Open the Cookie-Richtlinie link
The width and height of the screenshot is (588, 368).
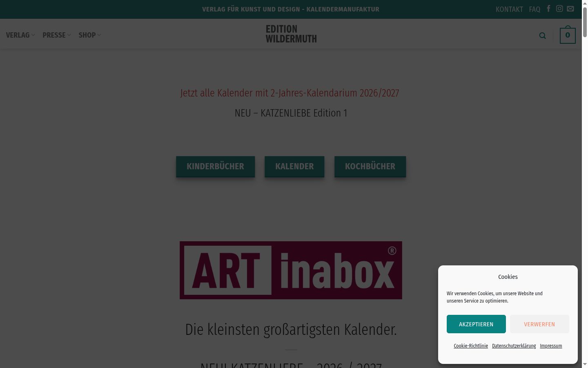tap(471, 346)
